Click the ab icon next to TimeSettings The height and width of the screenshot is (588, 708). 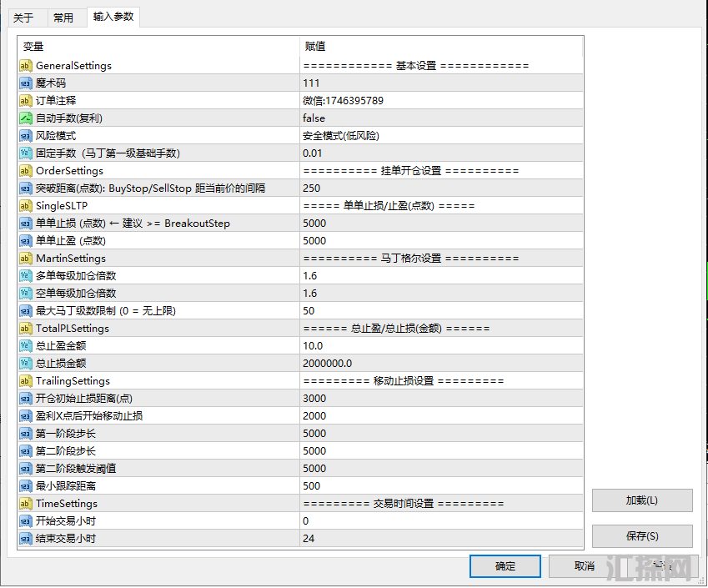tap(25, 503)
